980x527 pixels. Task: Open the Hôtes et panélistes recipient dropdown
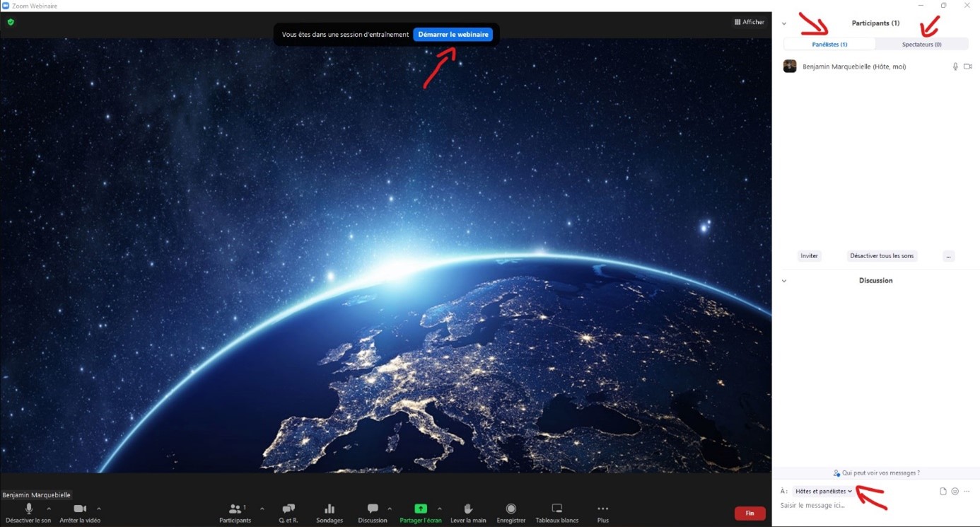click(x=823, y=491)
